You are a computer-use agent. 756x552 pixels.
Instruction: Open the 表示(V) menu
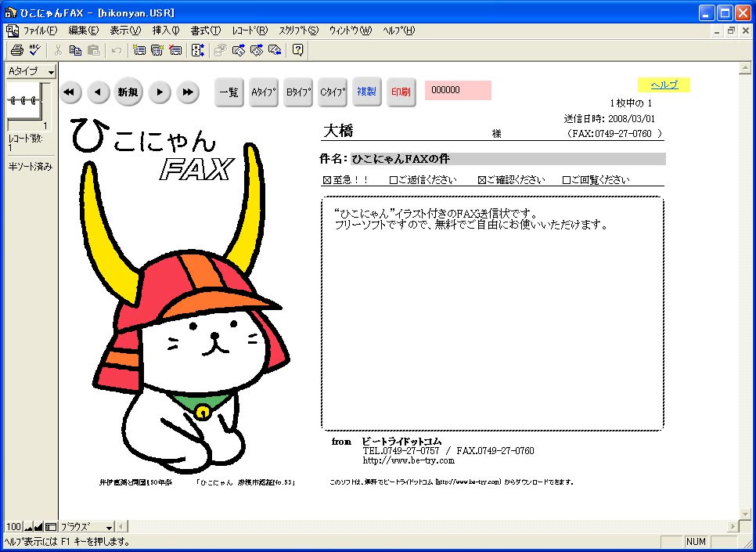(125, 31)
